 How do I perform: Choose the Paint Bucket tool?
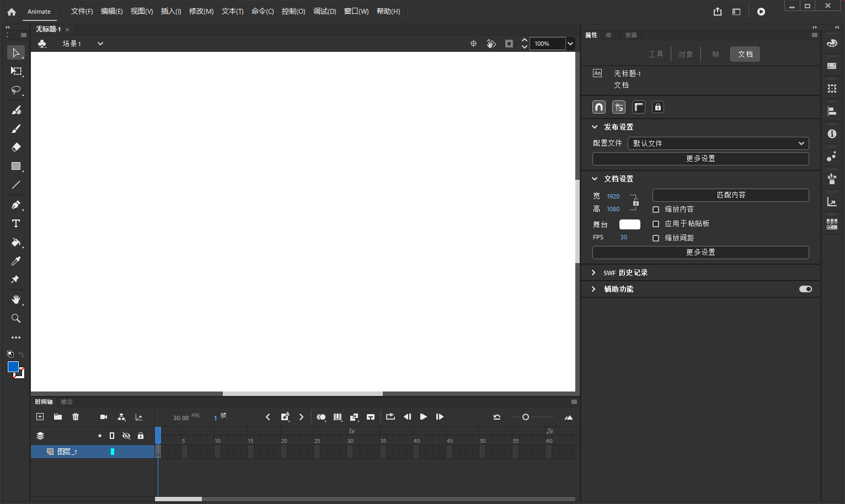(x=15, y=243)
